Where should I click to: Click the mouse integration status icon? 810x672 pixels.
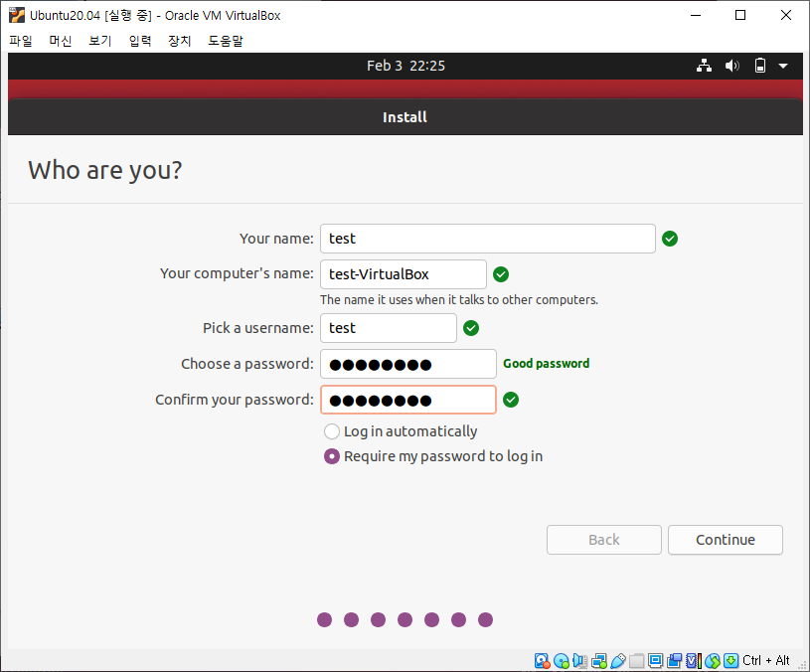coord(713,661)
